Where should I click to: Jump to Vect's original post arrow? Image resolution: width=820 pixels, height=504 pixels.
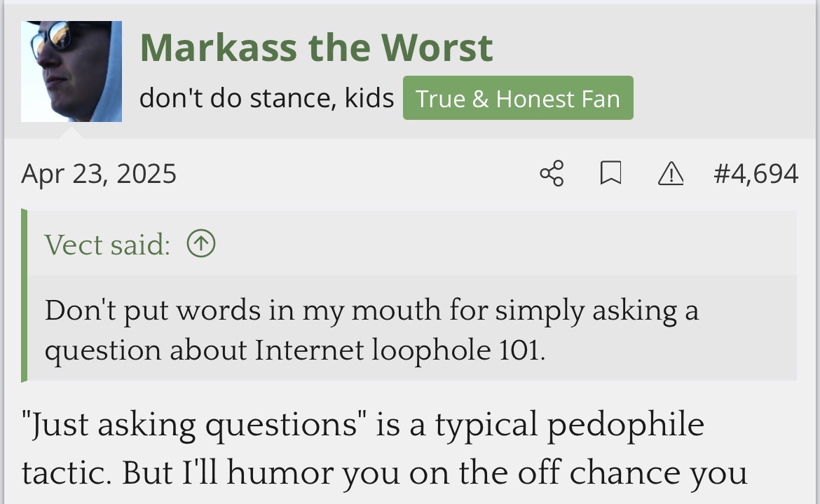tap(201, 244)
